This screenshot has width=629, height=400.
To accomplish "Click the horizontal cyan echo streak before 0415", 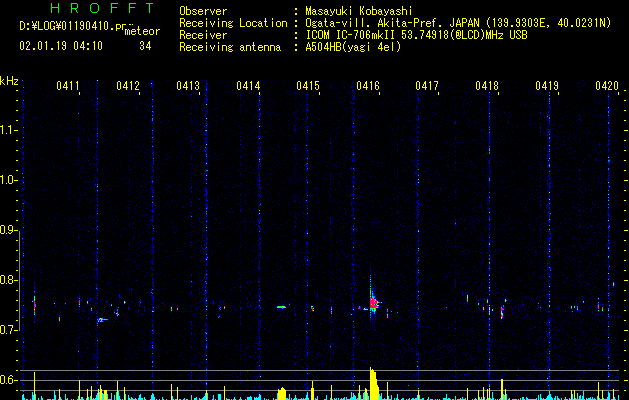I will pyautogui.click(x=282, y=307).
